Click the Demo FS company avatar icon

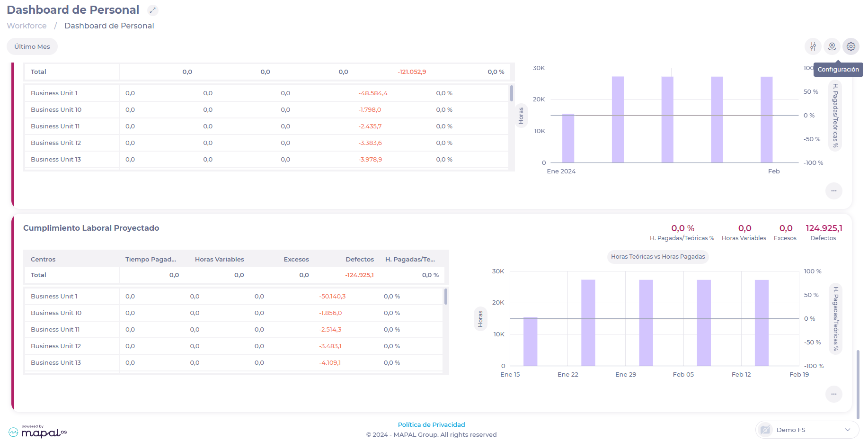tap(765, 430)
